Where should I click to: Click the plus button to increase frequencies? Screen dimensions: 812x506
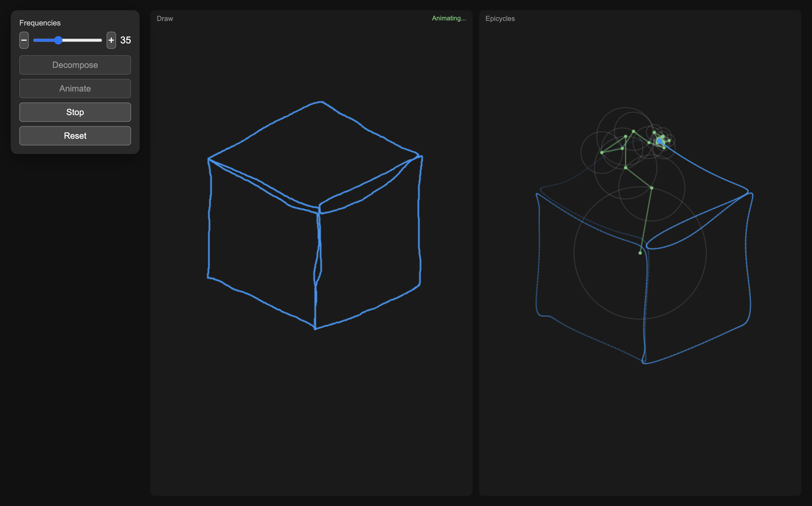point(111,40)
